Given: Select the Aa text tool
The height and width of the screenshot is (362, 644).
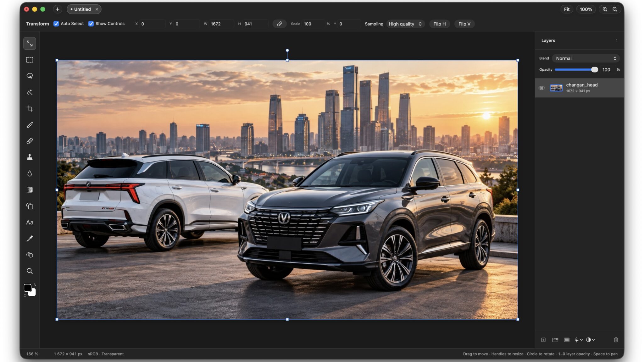Looking at the screenshot, I should [30, 222].
